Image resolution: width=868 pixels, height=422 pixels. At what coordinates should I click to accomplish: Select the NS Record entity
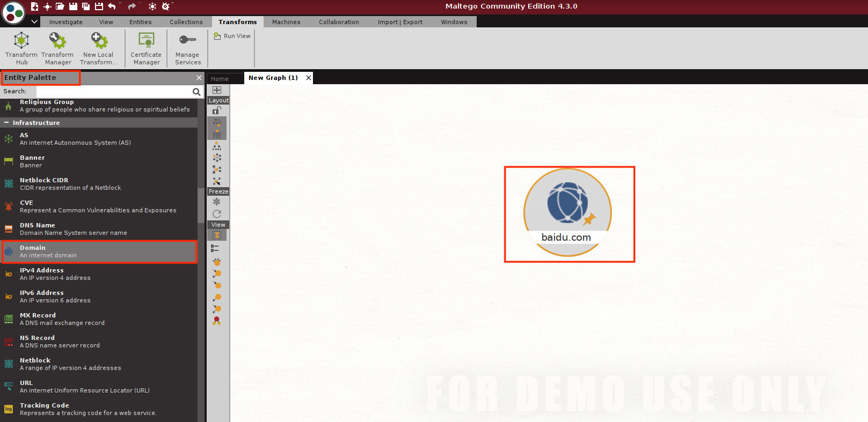point(99,342)
